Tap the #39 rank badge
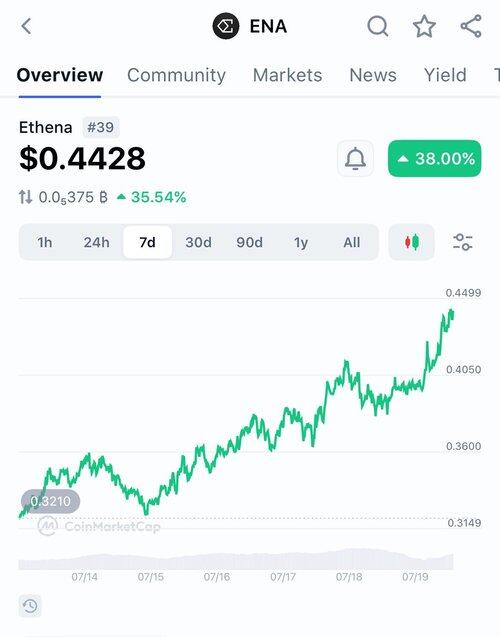Image resolution: width=500 pixels, height=637 pixels. click(101, 128)
